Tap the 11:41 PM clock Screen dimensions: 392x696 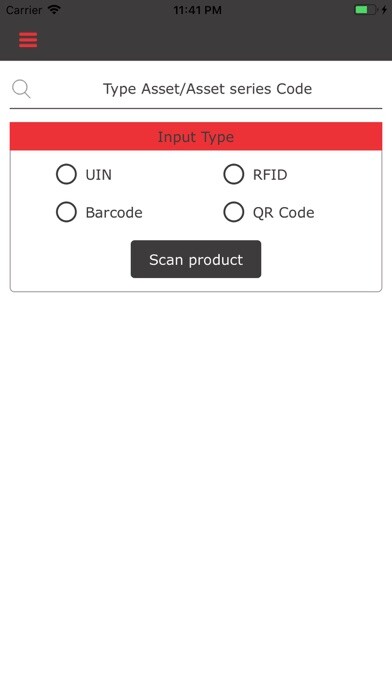197,10
